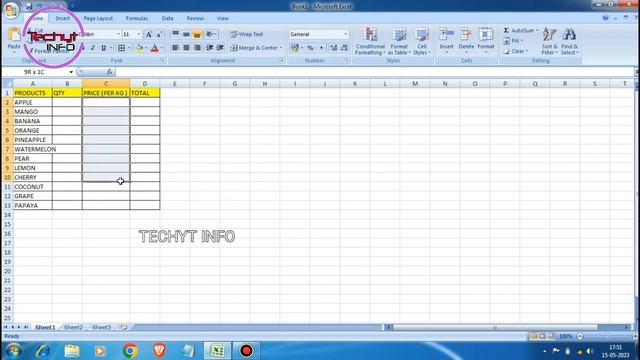Open the Name Box dropdown arrow
This screenshot has height=360, width=640.
(71, 72)
